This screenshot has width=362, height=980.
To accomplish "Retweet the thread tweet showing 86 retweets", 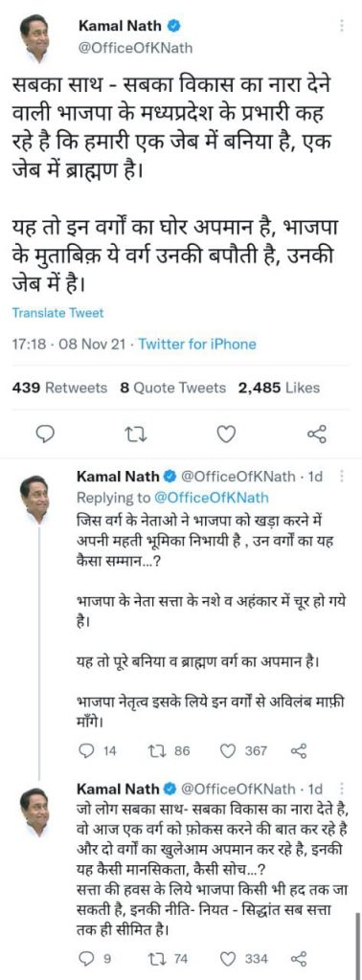I will click(x=170, y=750).
